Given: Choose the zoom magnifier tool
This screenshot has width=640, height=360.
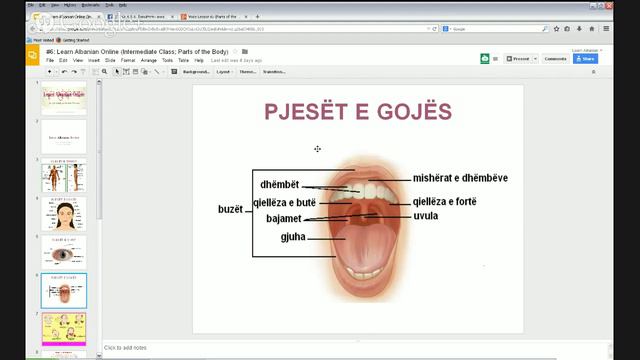Looking at the screenshot, I should tap(104, 72).
